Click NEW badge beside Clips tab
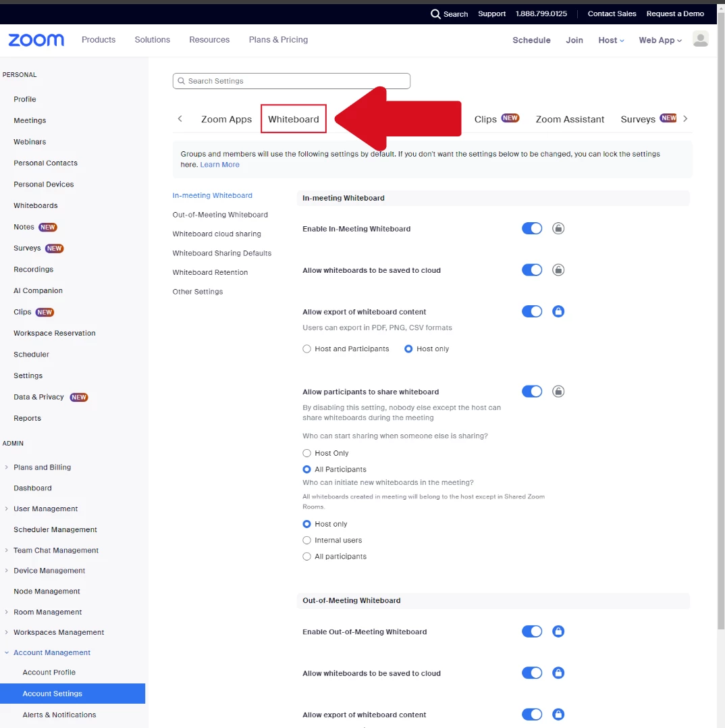 (510, 118)
